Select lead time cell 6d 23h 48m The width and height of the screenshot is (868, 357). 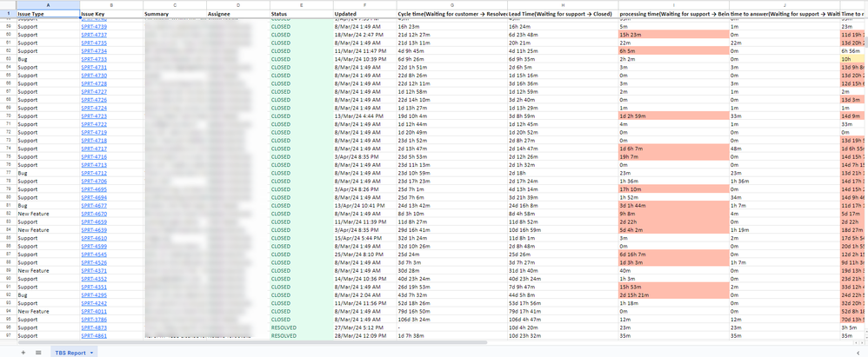click(563, 35)
